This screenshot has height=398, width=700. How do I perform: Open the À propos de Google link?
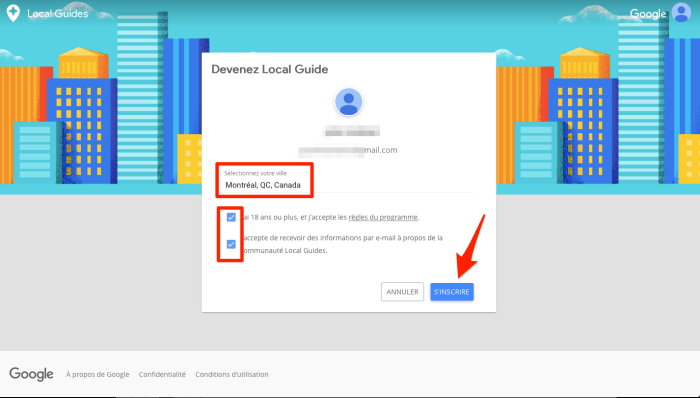[97, 374]
